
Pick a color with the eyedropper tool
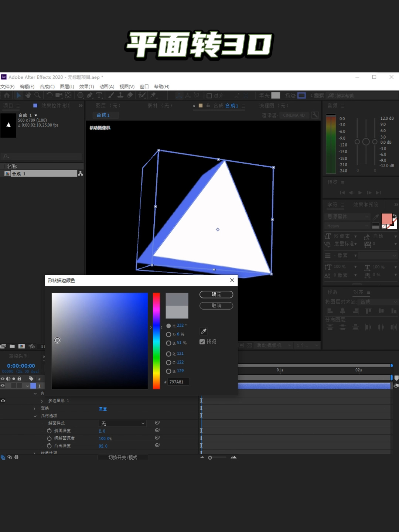click(204, 331)
